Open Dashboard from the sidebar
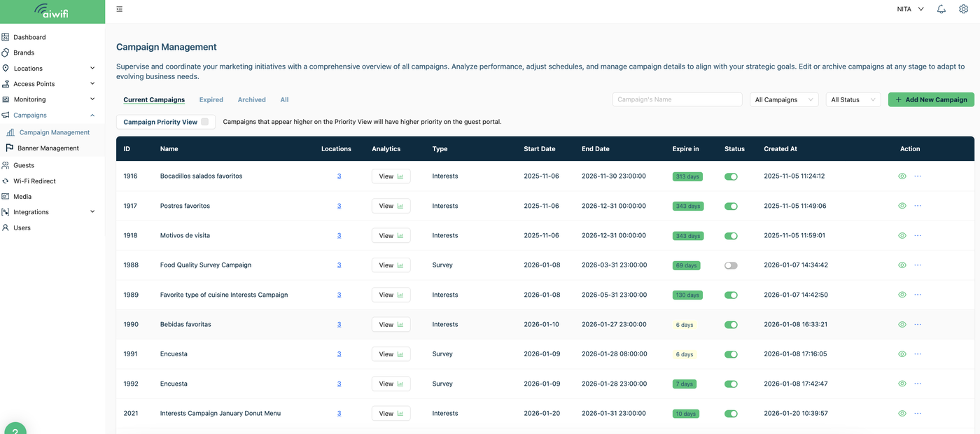Viewport: 980px width, 434px height. pos(29,37)
